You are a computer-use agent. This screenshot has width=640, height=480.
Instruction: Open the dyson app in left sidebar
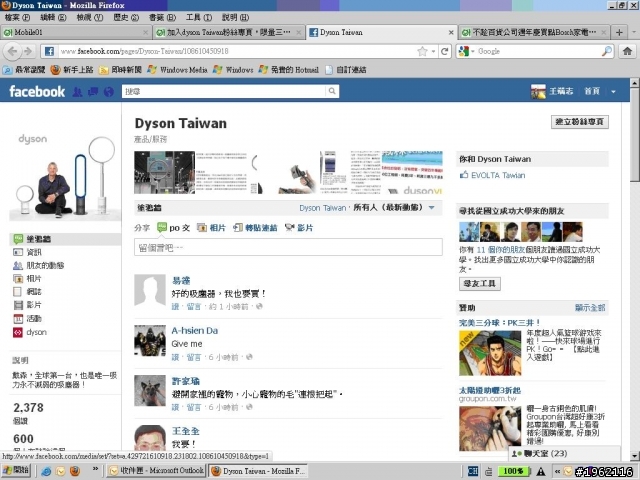coord(30,332)
